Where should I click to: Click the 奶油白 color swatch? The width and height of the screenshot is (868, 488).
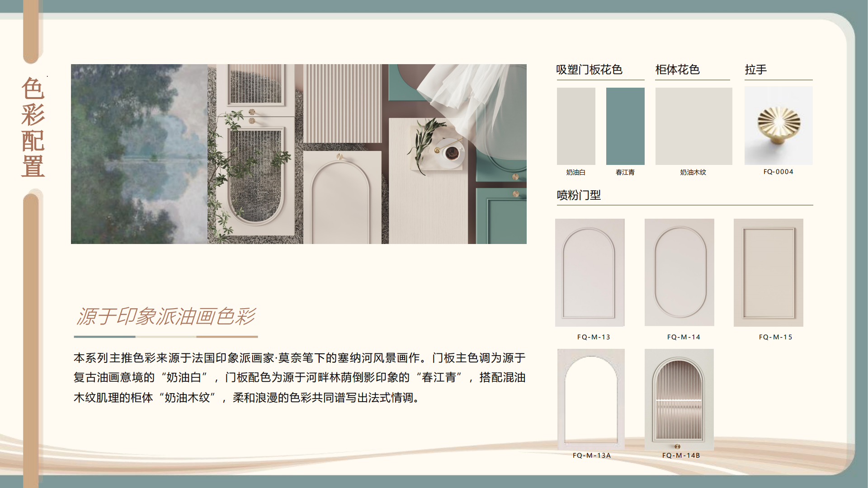click(576, 126)
